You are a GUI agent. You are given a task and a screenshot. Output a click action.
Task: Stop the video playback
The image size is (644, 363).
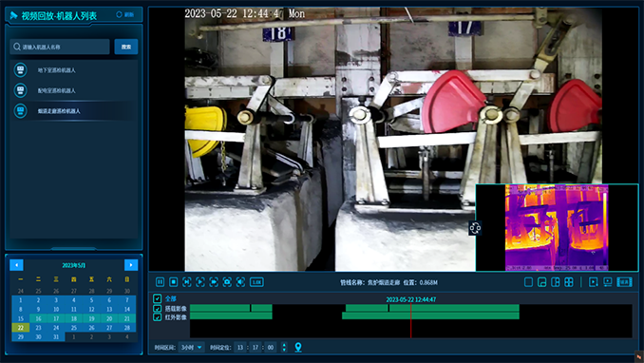pos(173,282)
